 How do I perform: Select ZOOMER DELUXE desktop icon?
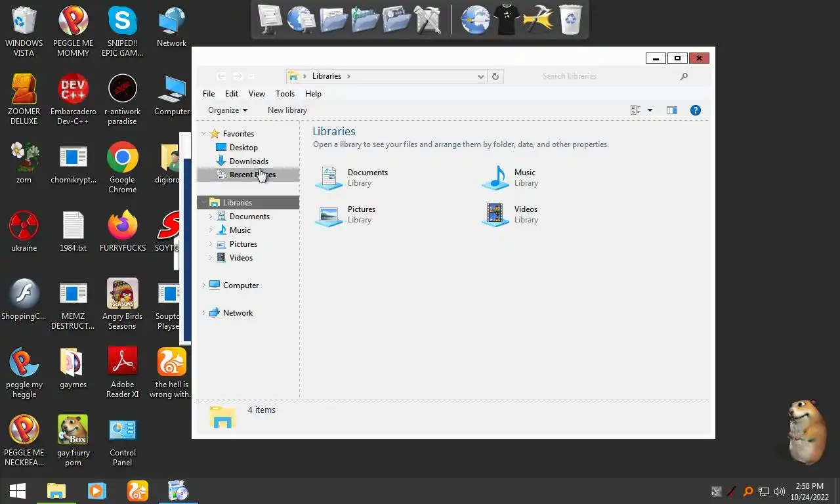(x=24, y=100)
